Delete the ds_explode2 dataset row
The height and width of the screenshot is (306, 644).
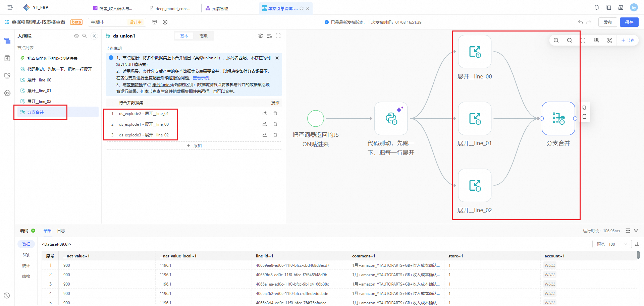pos(275,114)
